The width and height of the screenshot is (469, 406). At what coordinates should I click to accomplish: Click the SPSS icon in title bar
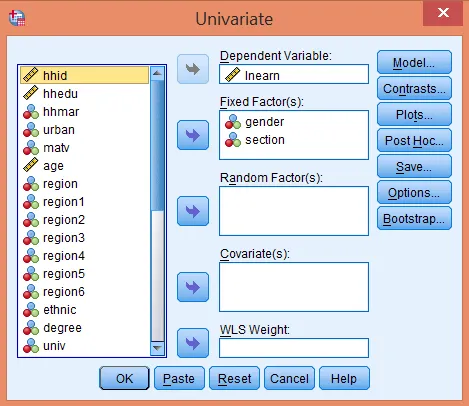pyautogui.click(x=17, y=18)
